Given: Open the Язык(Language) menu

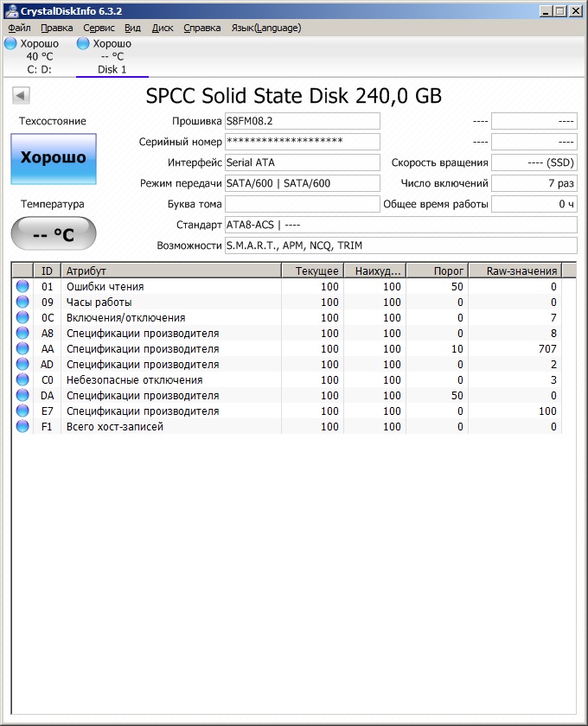Looking at the screenshot, I should (266, 28).
